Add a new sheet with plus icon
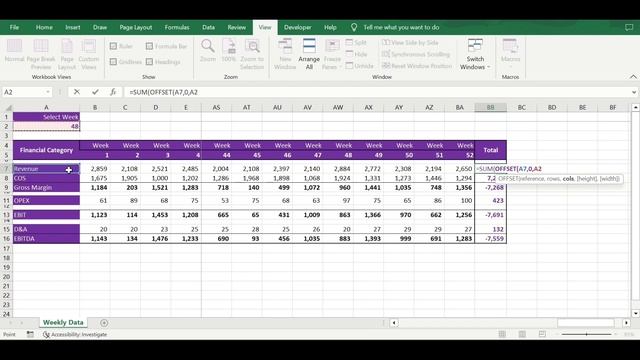This screenshot has height=360, width=640. pos(104,323)
